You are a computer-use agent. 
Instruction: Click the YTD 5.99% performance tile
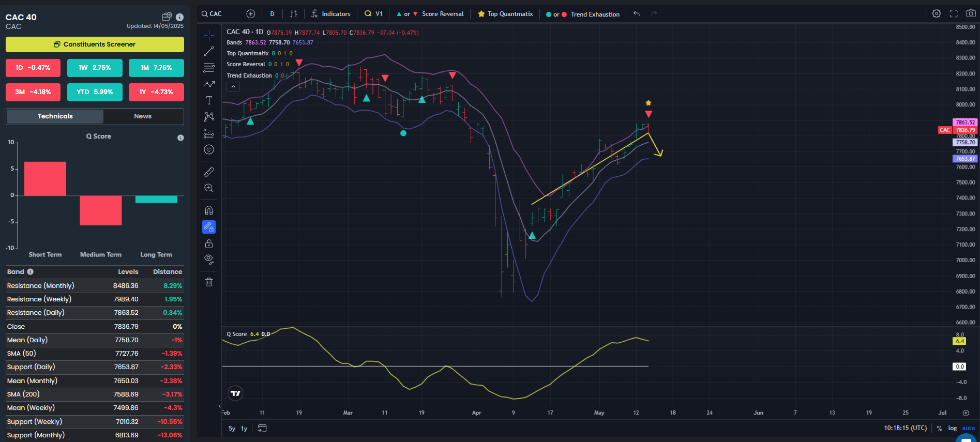(95, 92)
